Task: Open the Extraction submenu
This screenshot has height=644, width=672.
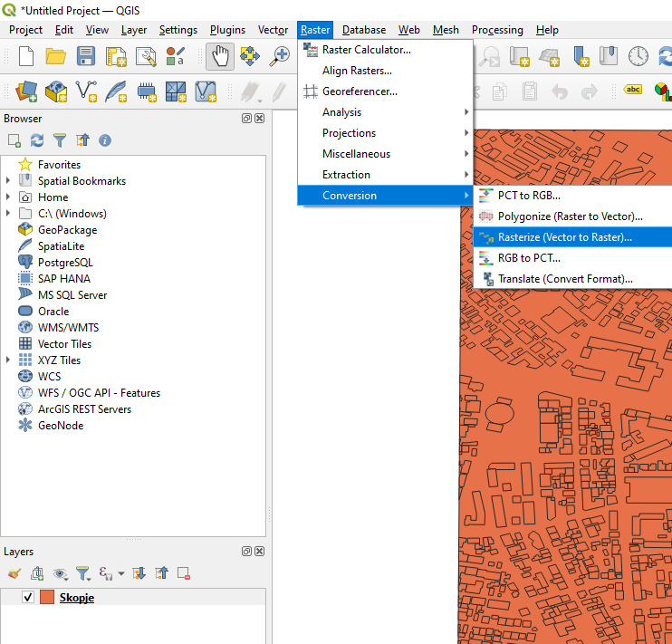Action: click(385, 175)
